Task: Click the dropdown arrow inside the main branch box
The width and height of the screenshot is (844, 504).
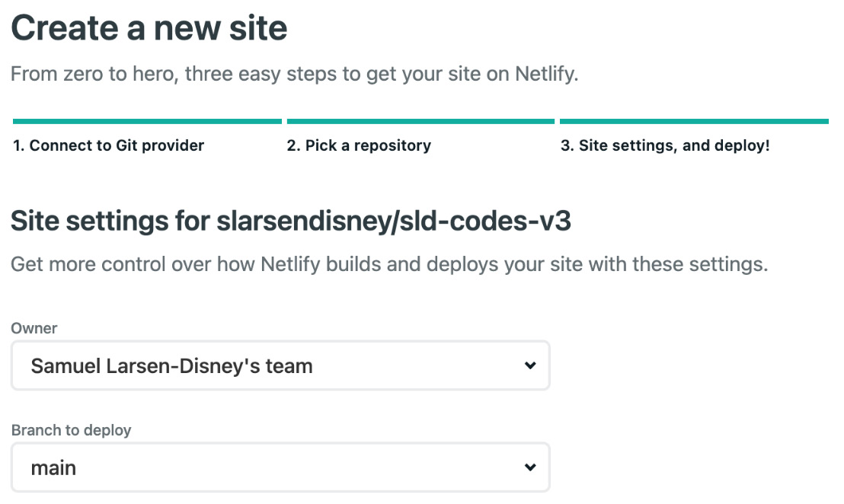Action: tap(530, 467)
